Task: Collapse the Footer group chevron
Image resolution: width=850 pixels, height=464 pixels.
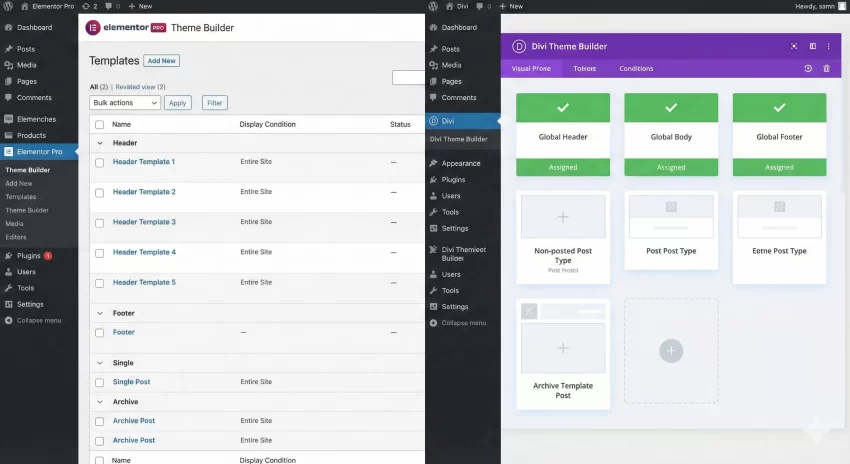Action: click(x=100, y=313)
